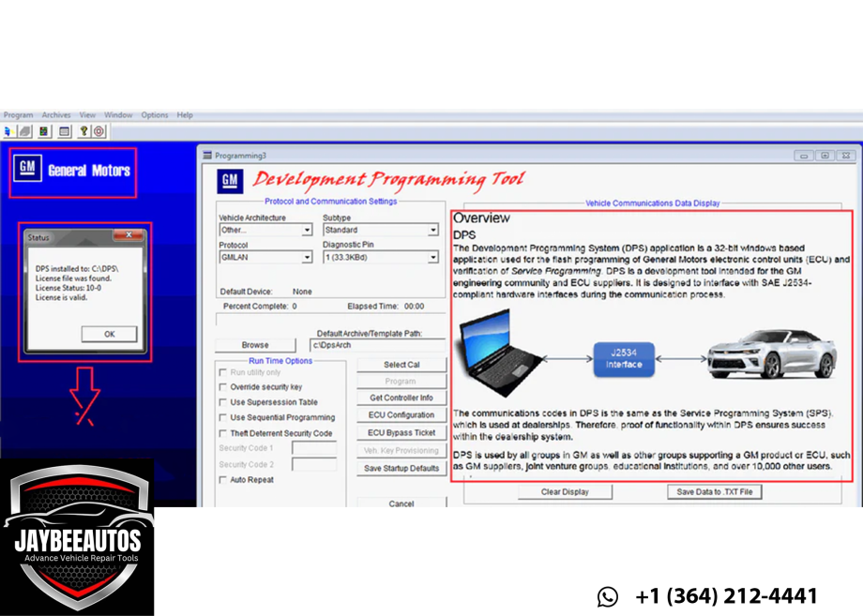Click the Select Cal button
This screenshot has width=863, height=616.
[x=401, y=365]
